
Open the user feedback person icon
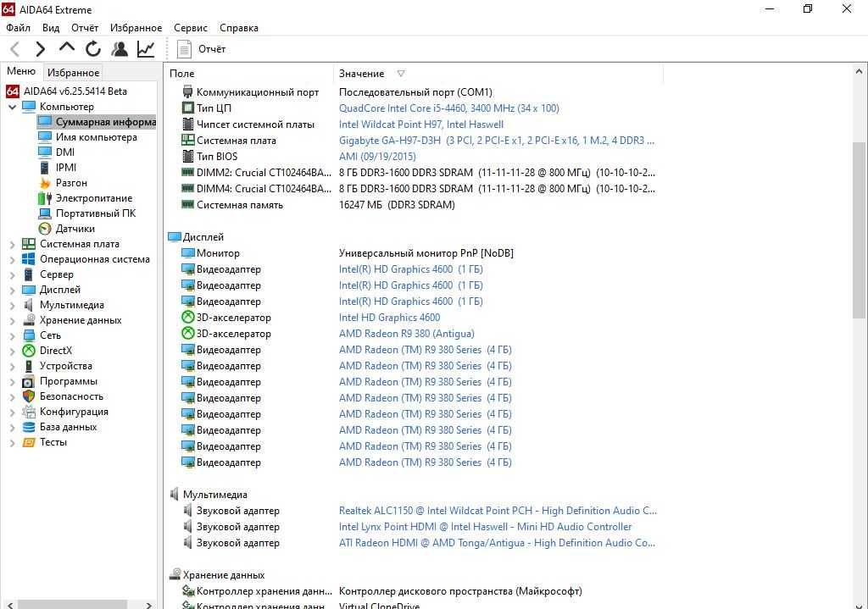pyautogui.click(x=119, y=48)
